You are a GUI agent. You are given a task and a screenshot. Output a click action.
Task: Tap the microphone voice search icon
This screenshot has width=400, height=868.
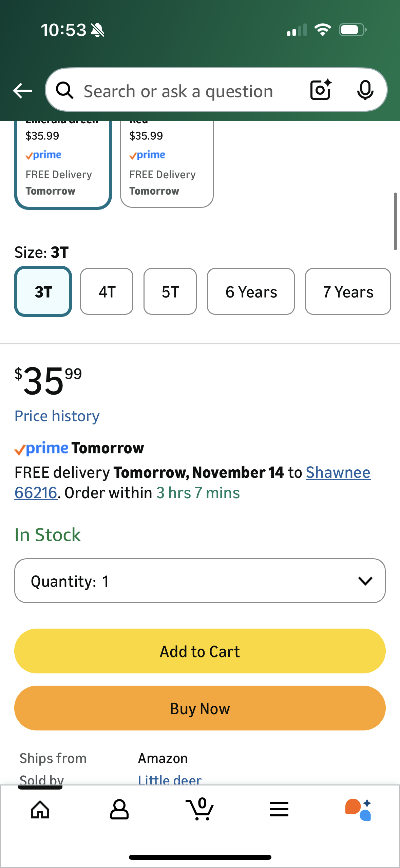pyautogui.click(x=365, y=90)
